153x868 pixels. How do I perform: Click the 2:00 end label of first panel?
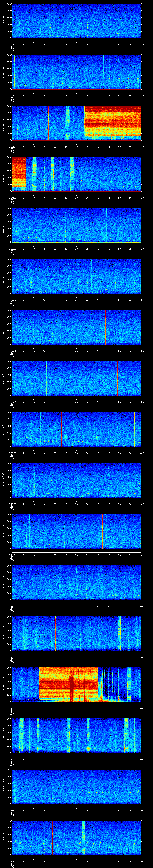[x=141, y=44]
